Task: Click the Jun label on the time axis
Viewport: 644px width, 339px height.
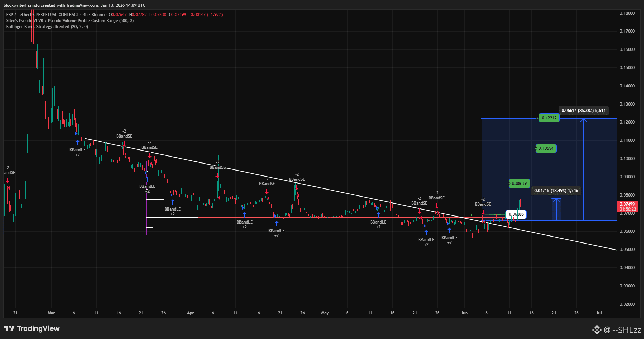Action: 464,313
